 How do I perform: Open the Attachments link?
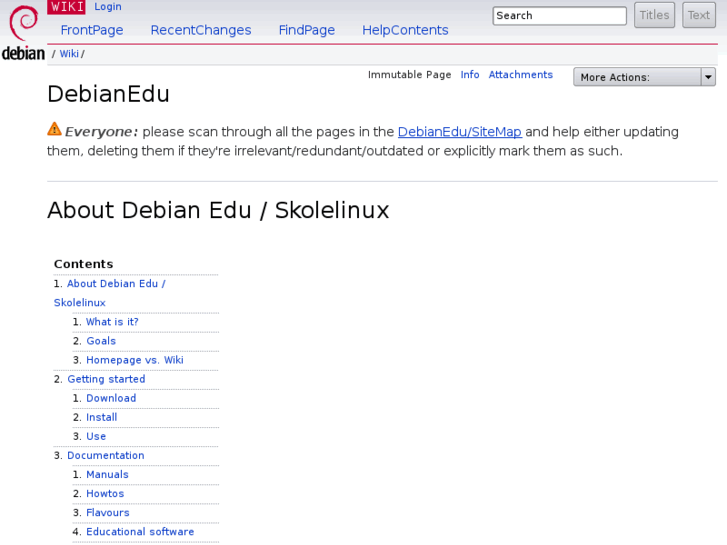coord(521,75)
